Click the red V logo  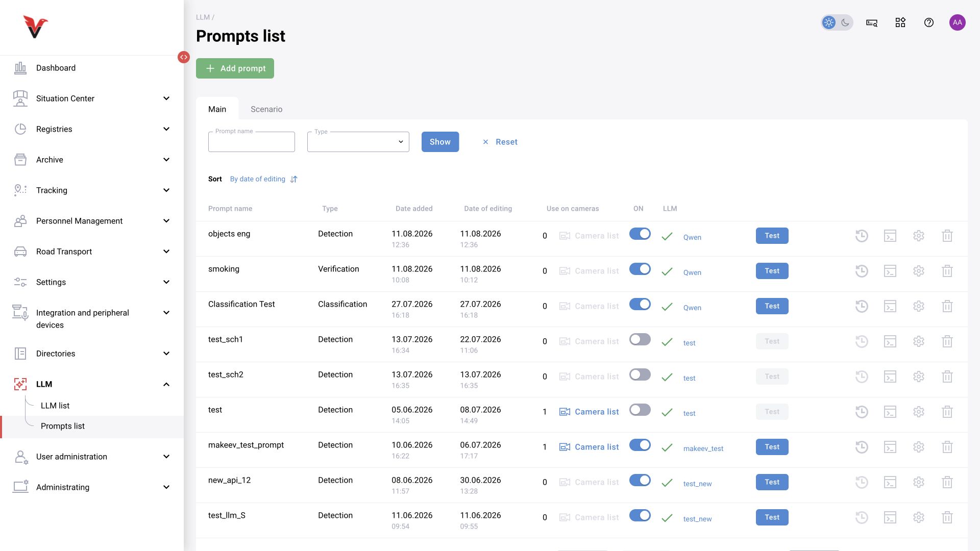pyautogui.click(x=35, y=27)
